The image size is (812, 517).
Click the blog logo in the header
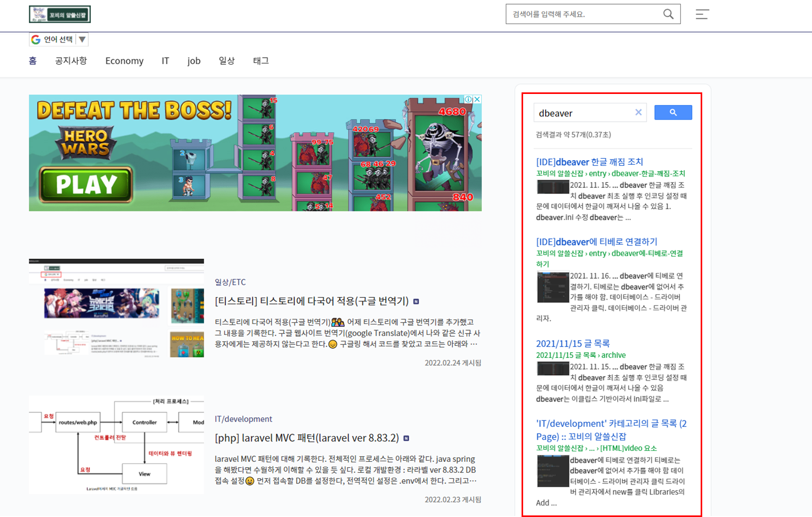pyautogui.click(x=60, y=14)
